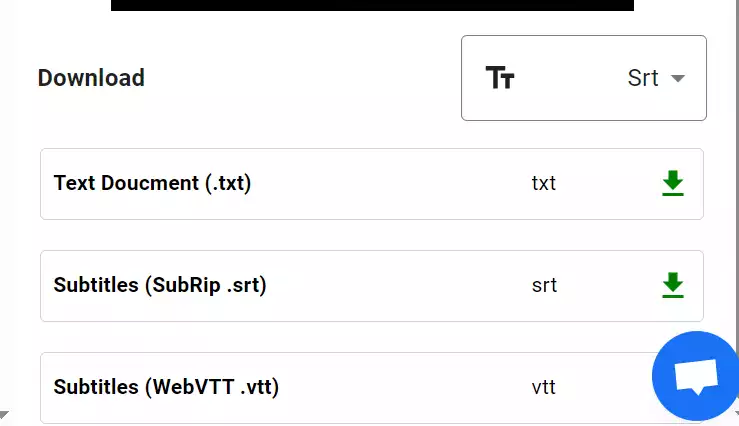Expand the Srt dropdown arrow
Image resolution: width=739 pixels, height=426 pixels.
coord(678,78)
